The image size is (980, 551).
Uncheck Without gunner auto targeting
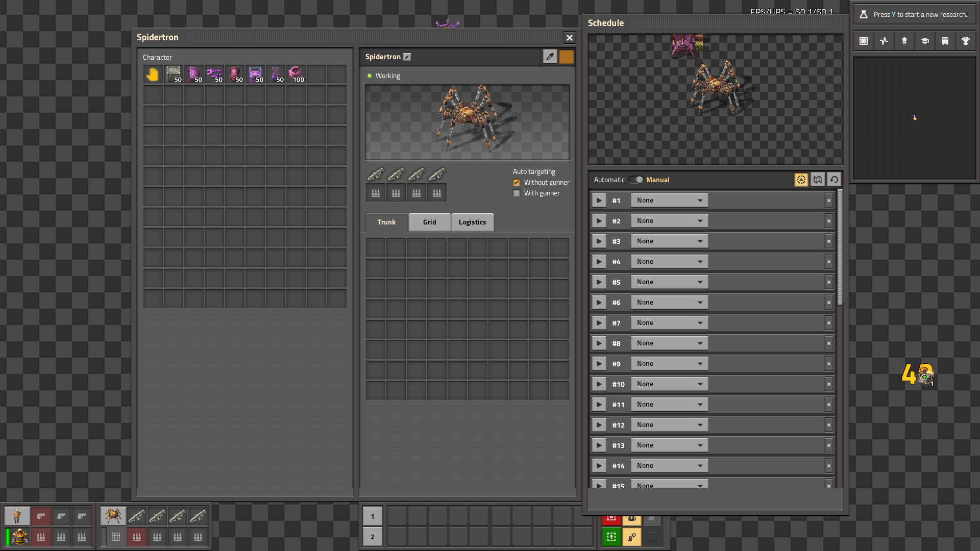(517, 183)
